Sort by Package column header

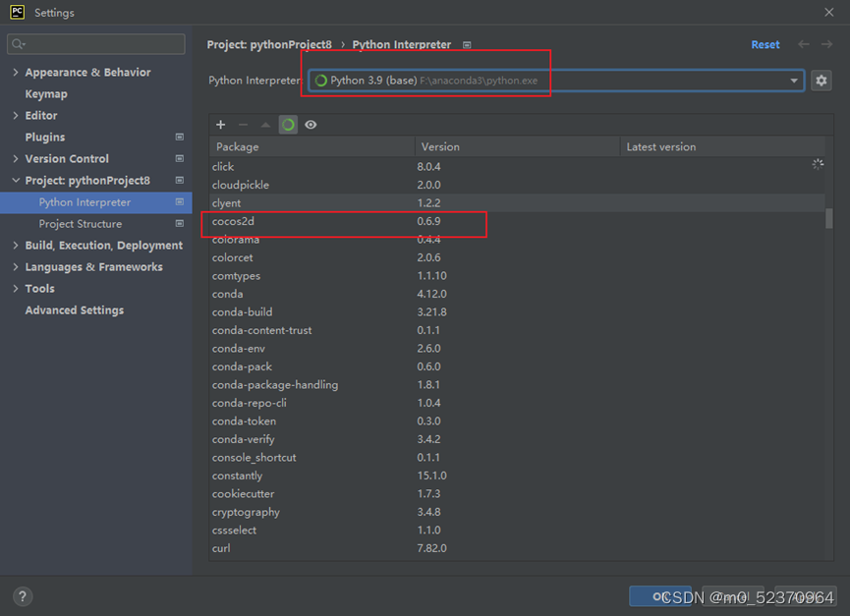pos(312,146)
